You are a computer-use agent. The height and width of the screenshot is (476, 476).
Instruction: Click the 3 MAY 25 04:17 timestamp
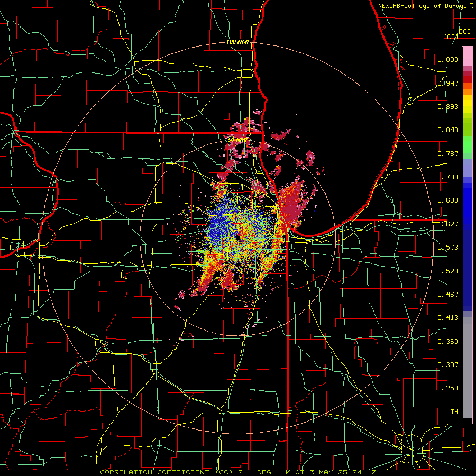tap(343, 472)
